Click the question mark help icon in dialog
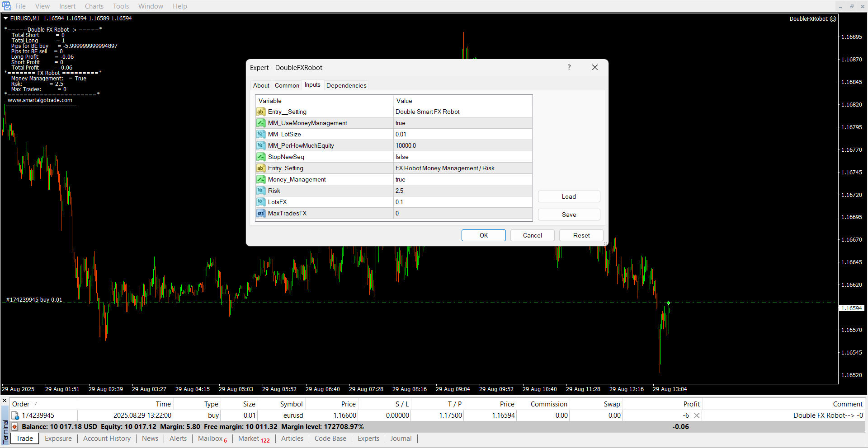Viewport: 868px width, 448px height. 569,67
